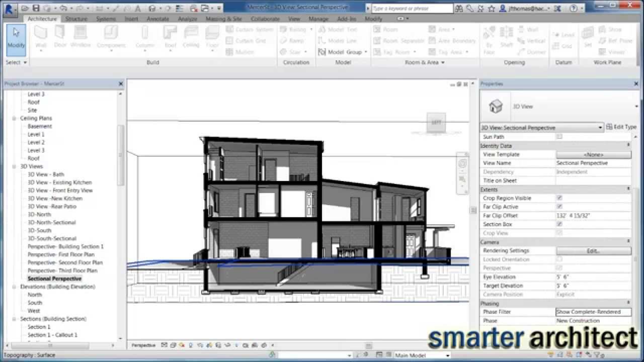Click Edit next to Rendering Settings
The width and height of the screenshot is (644, 362).
coord(593,250)
